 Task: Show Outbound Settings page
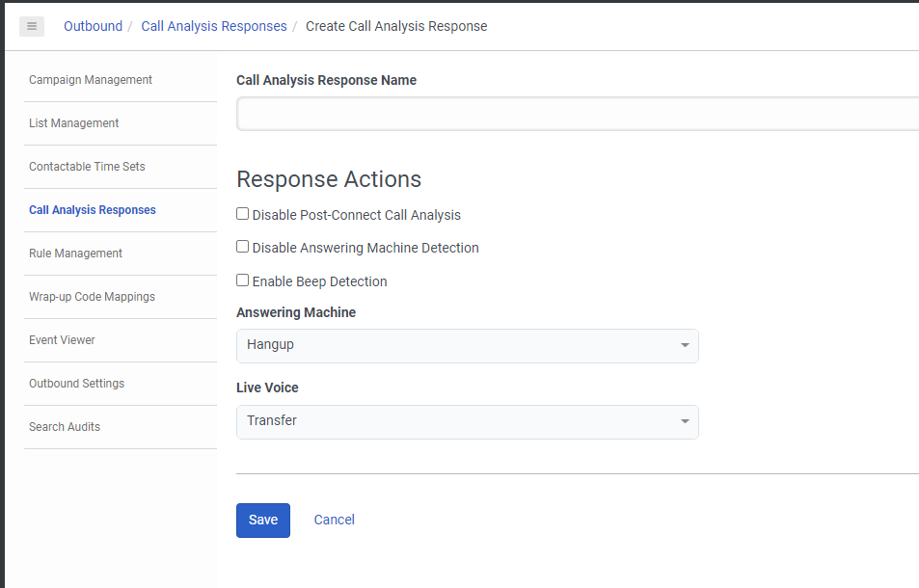click(76, 384)
